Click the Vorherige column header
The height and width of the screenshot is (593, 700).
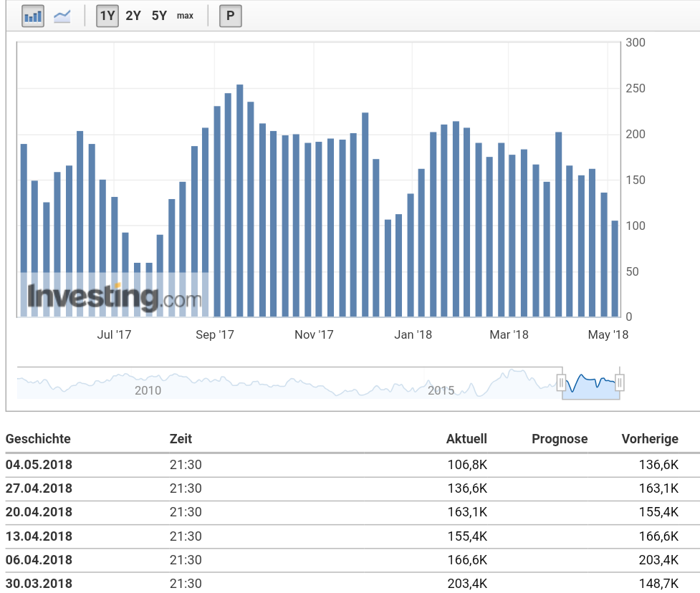[650, 439]
